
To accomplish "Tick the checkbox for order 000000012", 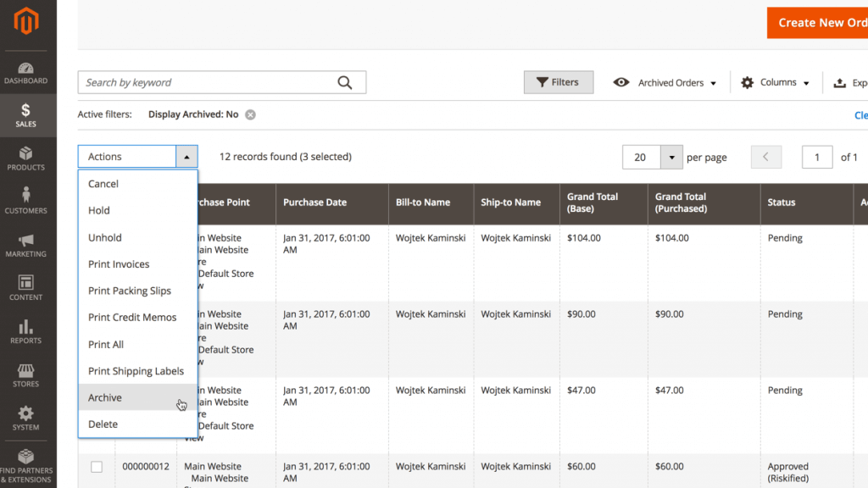I will point(97,467).
